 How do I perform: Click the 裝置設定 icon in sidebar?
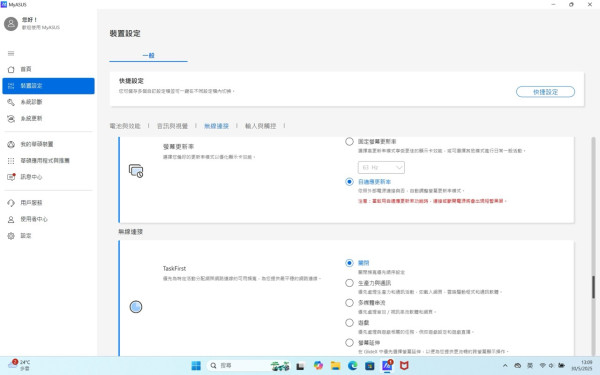click(11, 86)
